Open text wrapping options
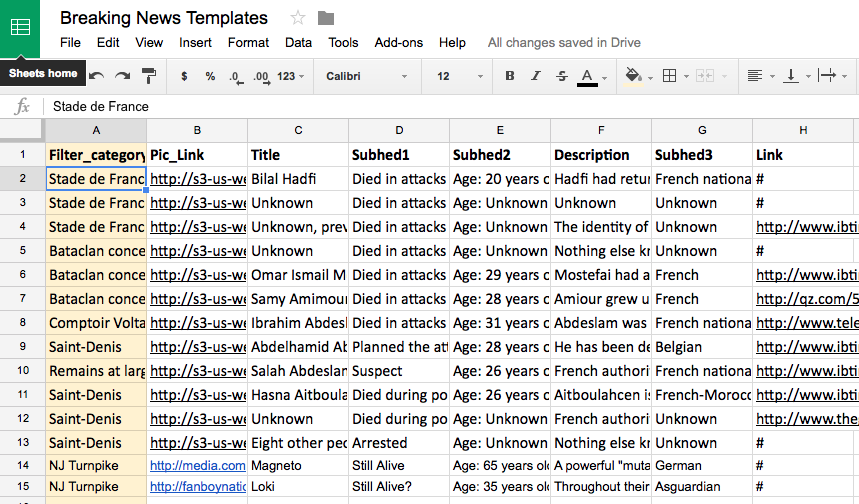This screenshot has width=859, height=504. [827, 76]
